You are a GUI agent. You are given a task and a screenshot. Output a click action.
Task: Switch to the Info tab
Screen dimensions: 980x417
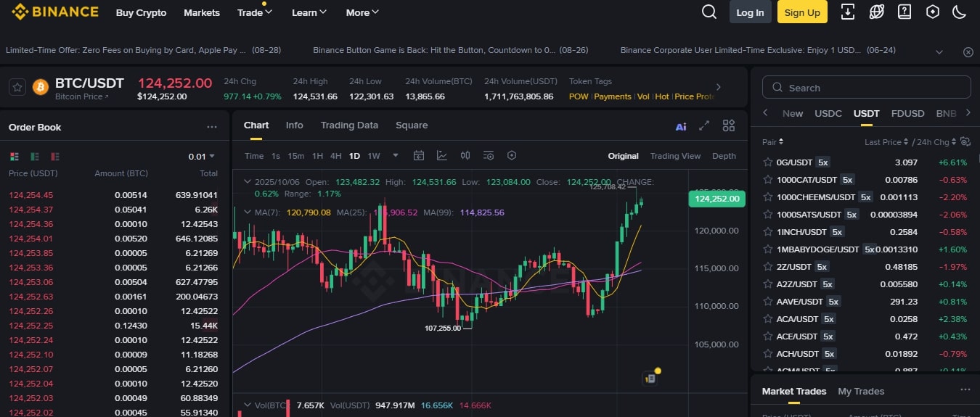tap(295, 125)
